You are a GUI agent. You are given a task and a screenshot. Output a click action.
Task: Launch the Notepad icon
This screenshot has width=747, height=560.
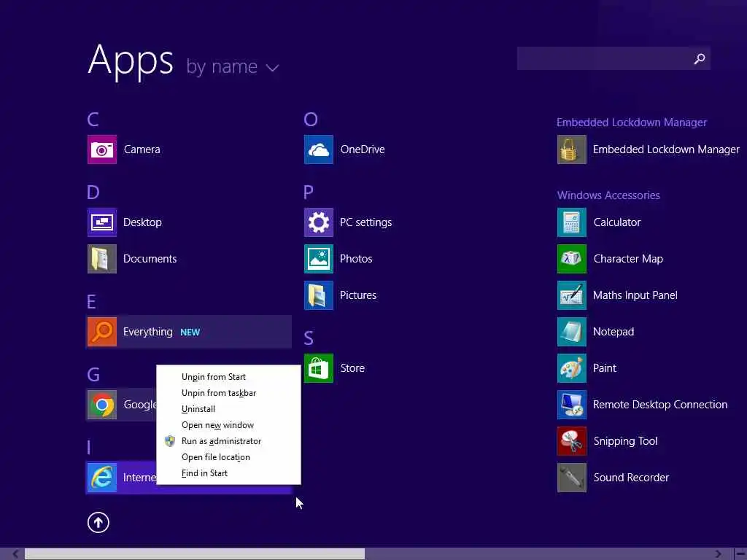[572, 332]
